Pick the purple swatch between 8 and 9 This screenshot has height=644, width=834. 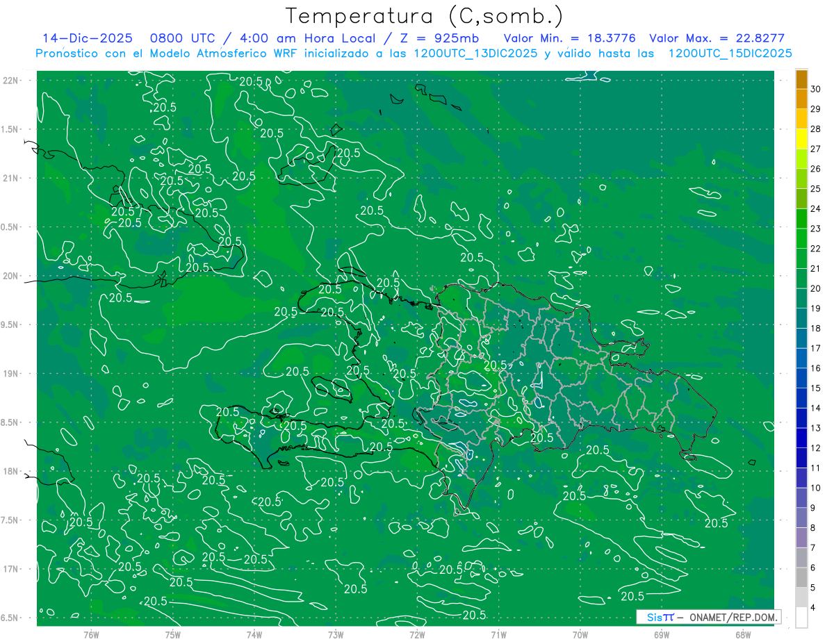[801, 518]
